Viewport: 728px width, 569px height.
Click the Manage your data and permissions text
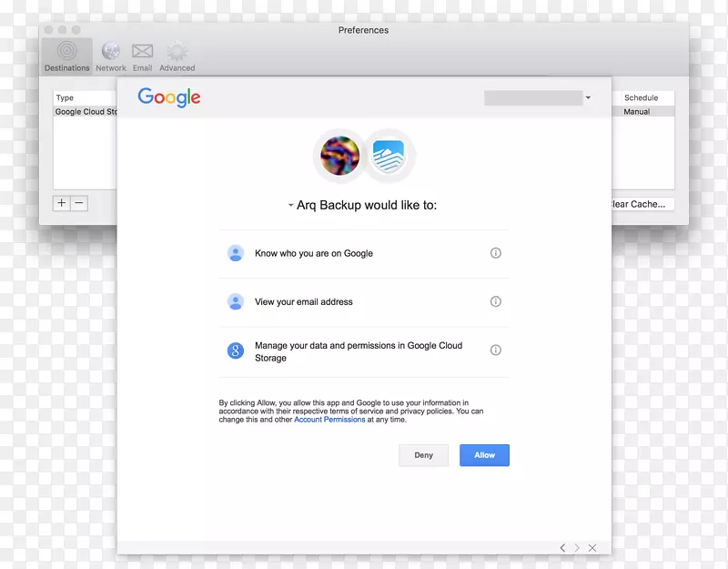tap(359, 351)
